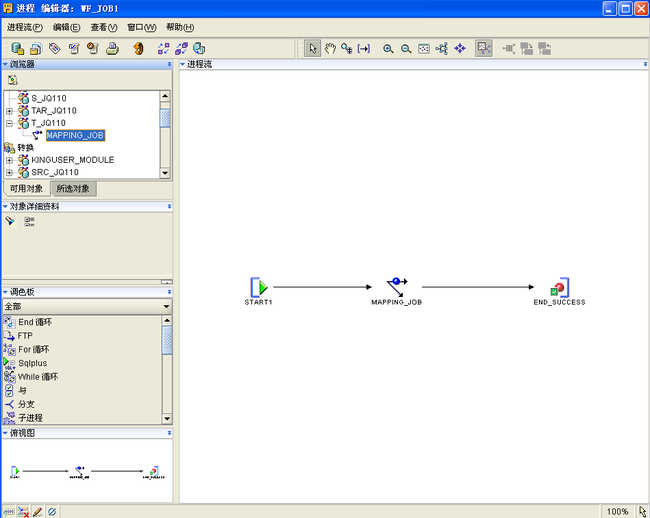Click the generate gear clipboard icon
This screenshot has width=650, height=518.
[93, 49]
